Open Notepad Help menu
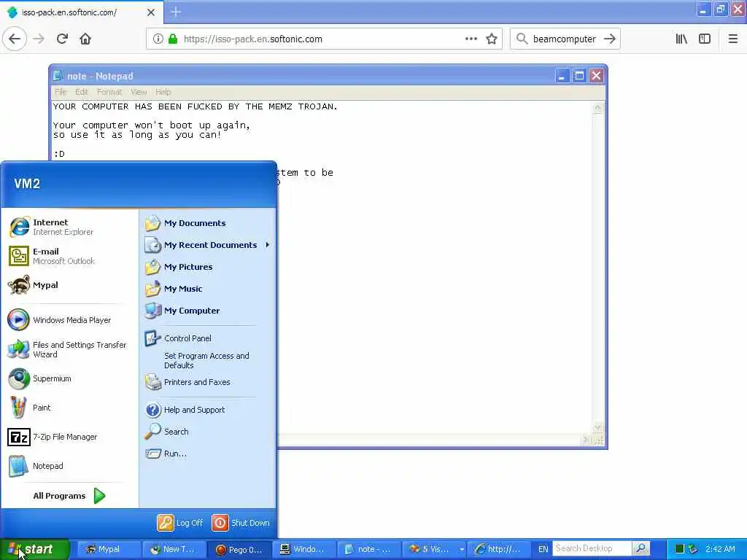The width and height of the screenshot is (747, 560). (x=163, y=92)
